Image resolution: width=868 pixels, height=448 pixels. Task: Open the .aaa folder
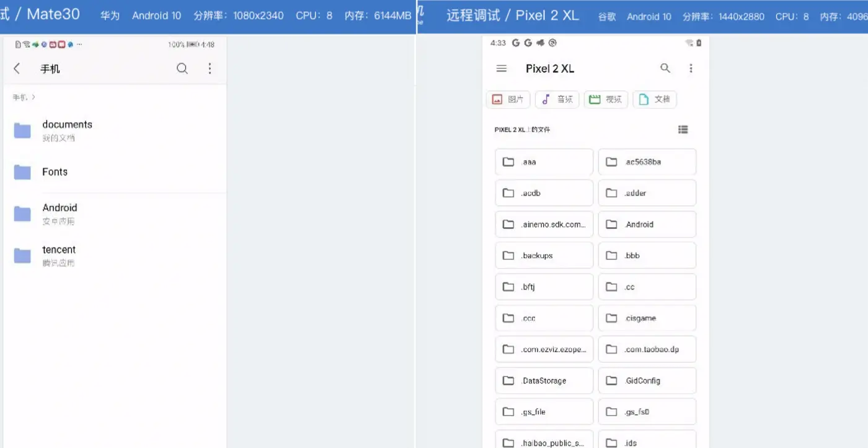[544, 162]
